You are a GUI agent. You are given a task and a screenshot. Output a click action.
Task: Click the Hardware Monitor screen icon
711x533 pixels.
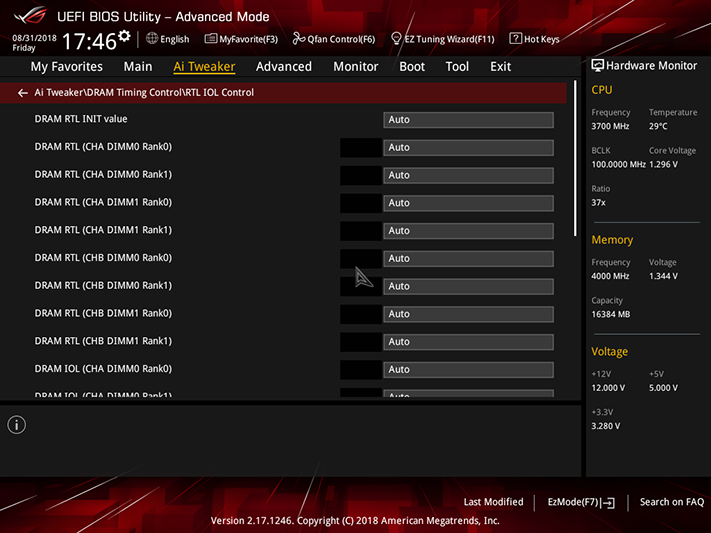597,66
